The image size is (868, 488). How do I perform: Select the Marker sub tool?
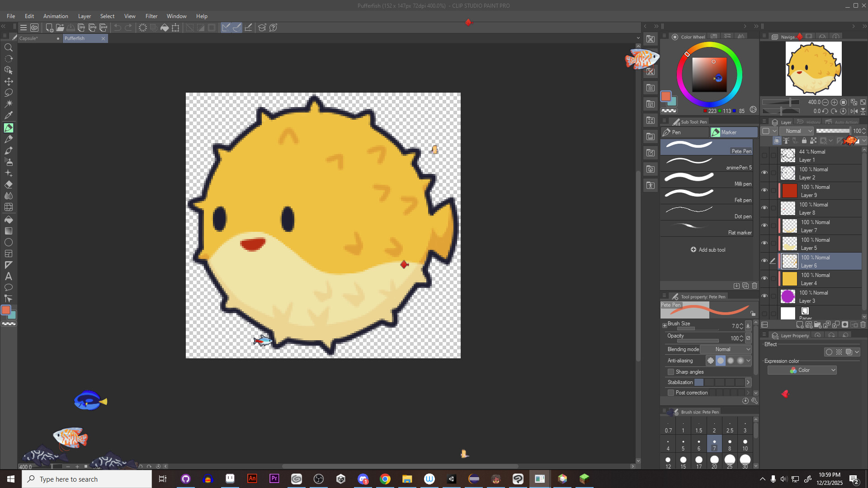click(732, 132)
